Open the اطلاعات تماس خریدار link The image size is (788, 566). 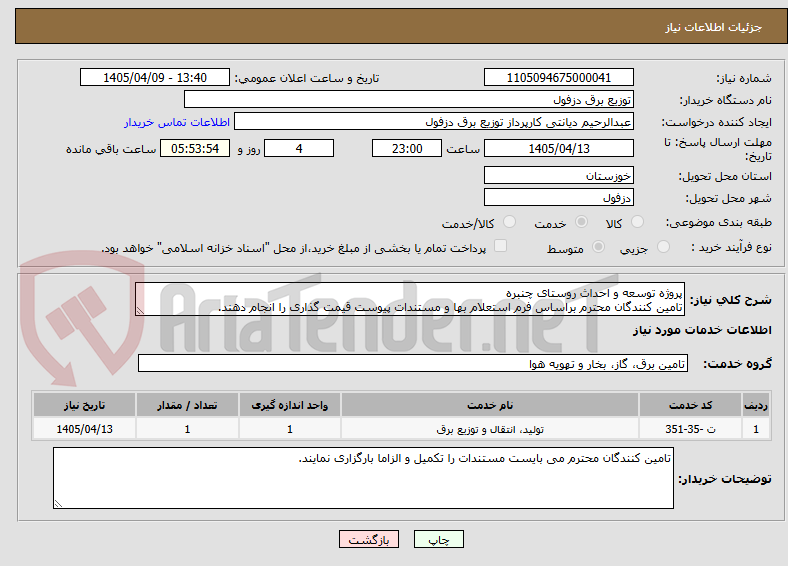coord(177,122)
